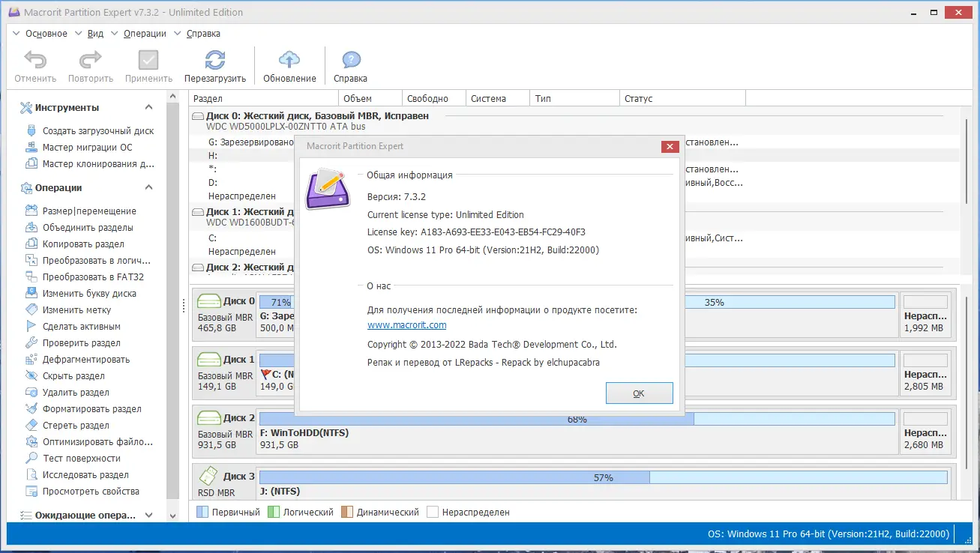Choose Копировать раздел operation
The image size is (980, 553).
pyautogui.click(x=75, y=244)
